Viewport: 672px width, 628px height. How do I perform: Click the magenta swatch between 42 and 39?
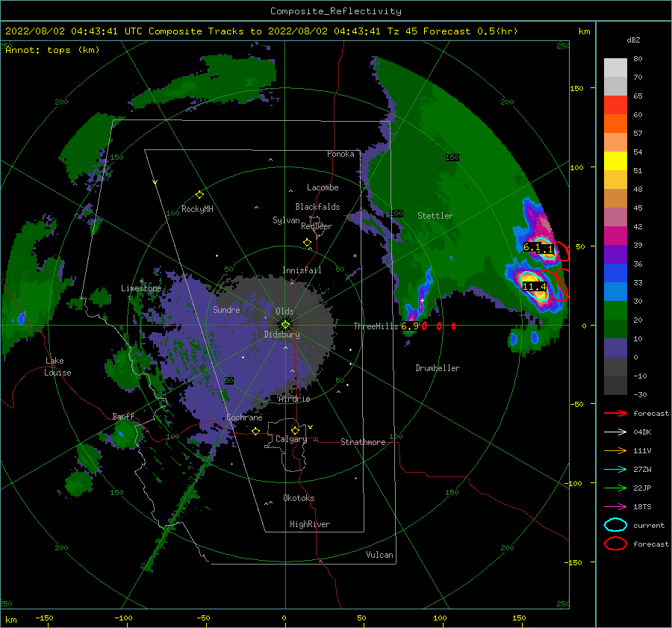[x=615, y=236]
